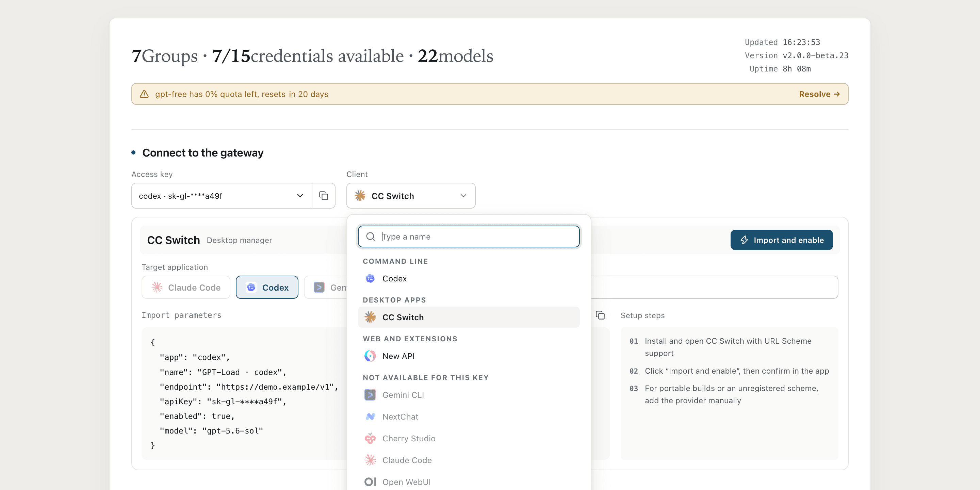Click the Connect to the gateway heading
The height and width of the screenshot is (490, 980).
[203, 152]
